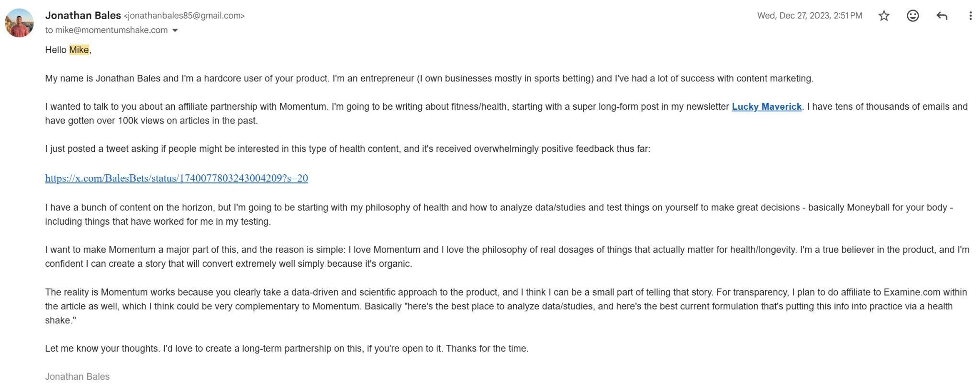Open the x.com BalesBets tweet link
Image resolution: width=980 pixels, height=388 pixels.
pos(177,178)
